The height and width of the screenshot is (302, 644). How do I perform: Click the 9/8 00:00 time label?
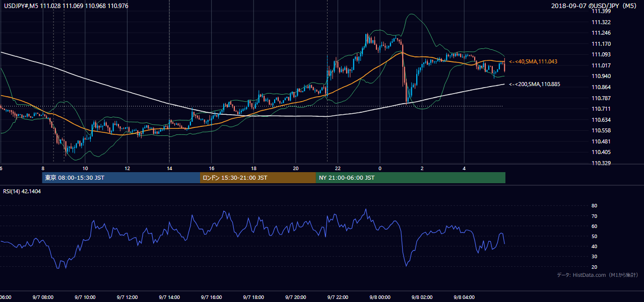[x=380, y=297]
